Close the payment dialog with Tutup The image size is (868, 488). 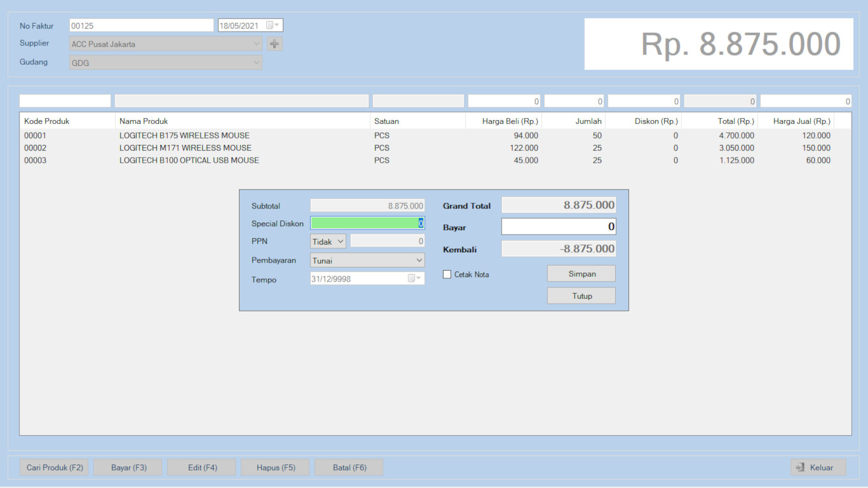point(581,296)
